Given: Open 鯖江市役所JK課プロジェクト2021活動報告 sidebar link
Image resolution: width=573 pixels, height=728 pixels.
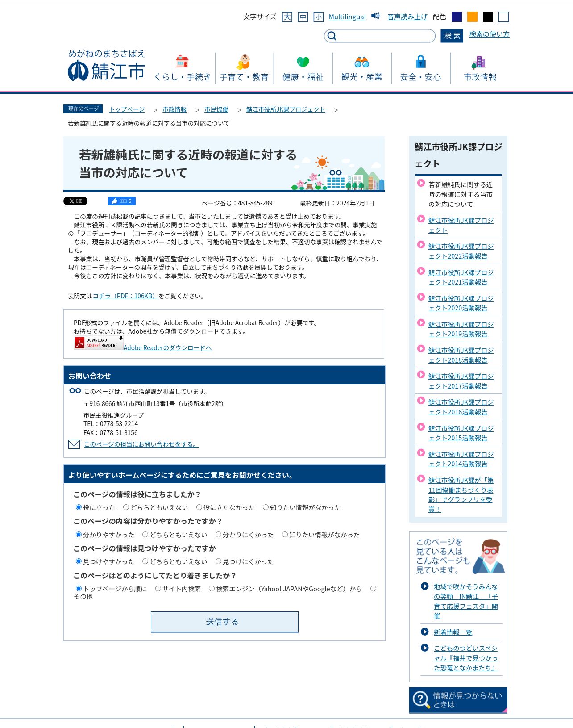Looking at the screenshot, I should pos(461,277).
